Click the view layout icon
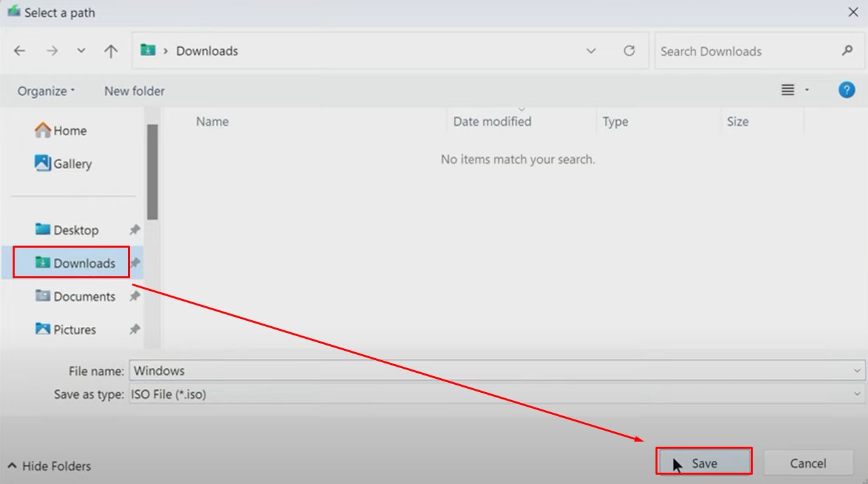The width and height of the screenshot is (868, 484). point(788,91)
